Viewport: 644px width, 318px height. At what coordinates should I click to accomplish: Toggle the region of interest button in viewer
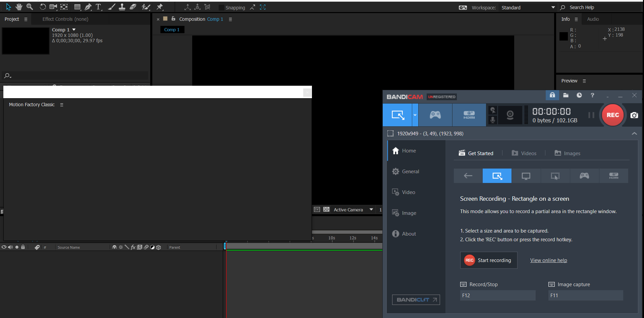click(317, 209)
